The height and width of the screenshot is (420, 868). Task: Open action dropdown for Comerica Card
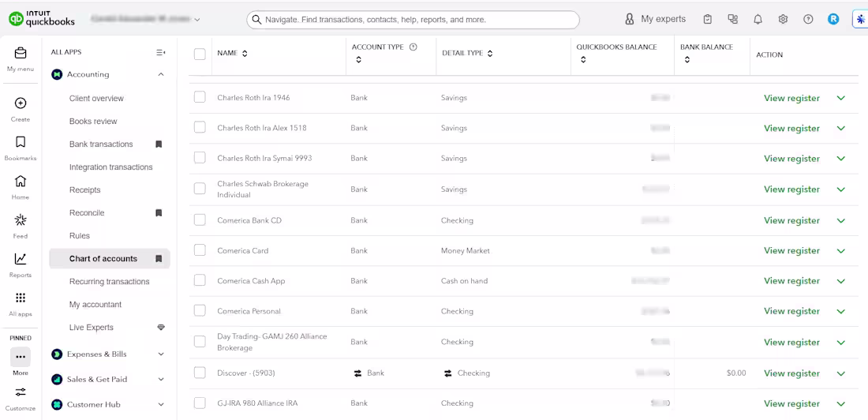(x=841, y=250)
